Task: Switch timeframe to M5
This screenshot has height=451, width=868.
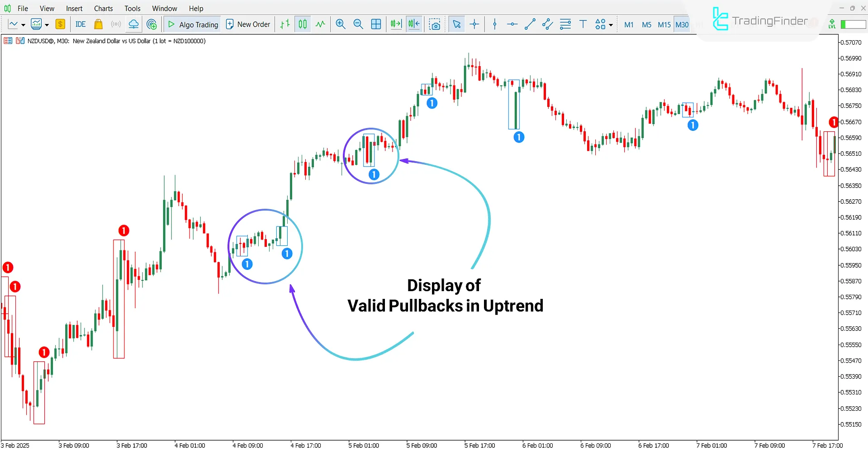Action: pos(646,25)
